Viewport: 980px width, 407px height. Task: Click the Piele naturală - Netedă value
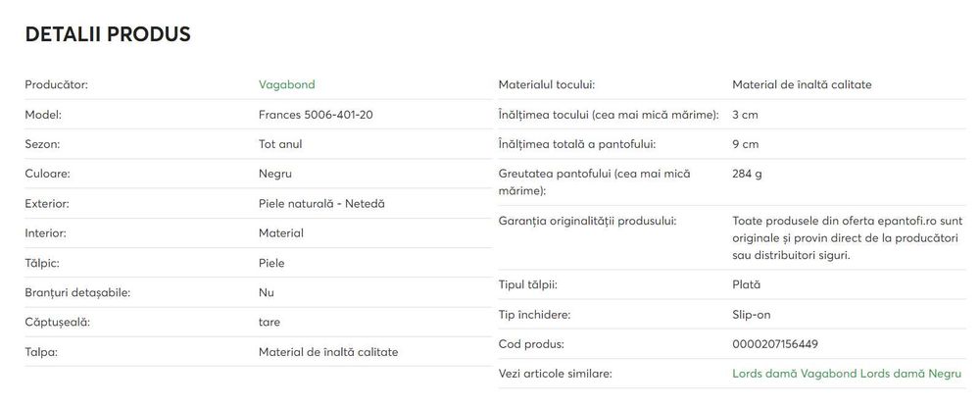pyautogui.click(x=321, y=203)
